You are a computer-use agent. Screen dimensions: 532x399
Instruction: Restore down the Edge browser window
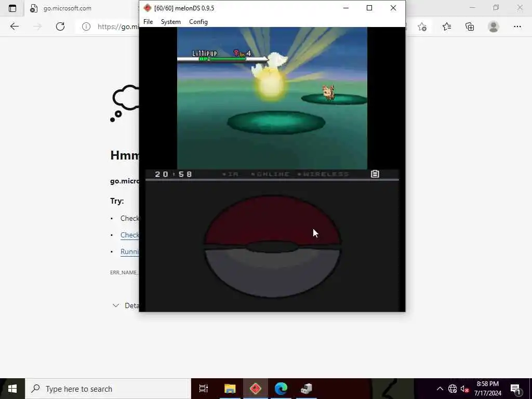click(x=496, y=7)
